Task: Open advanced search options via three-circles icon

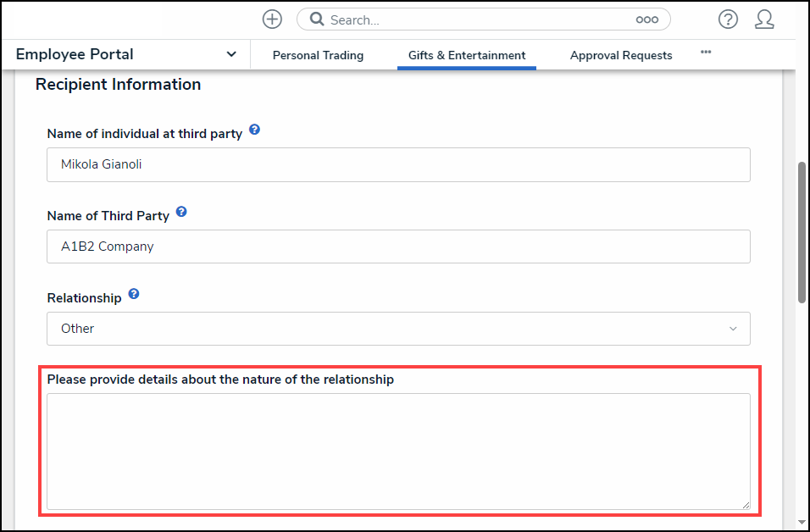Action: pos(646,19)
